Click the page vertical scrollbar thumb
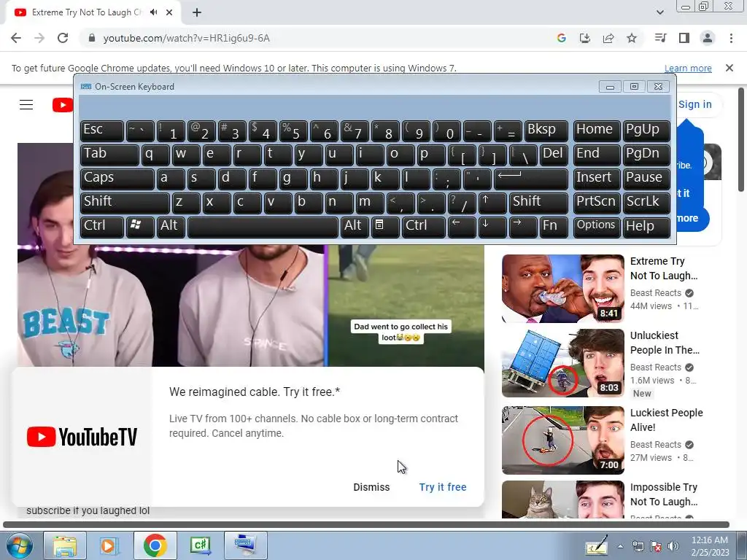The width and height of the screenshot is (747, 560). 741,139
